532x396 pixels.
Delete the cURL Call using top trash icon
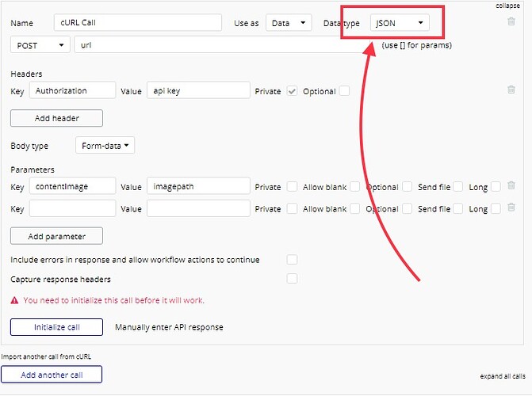click(x=511, y=21)
